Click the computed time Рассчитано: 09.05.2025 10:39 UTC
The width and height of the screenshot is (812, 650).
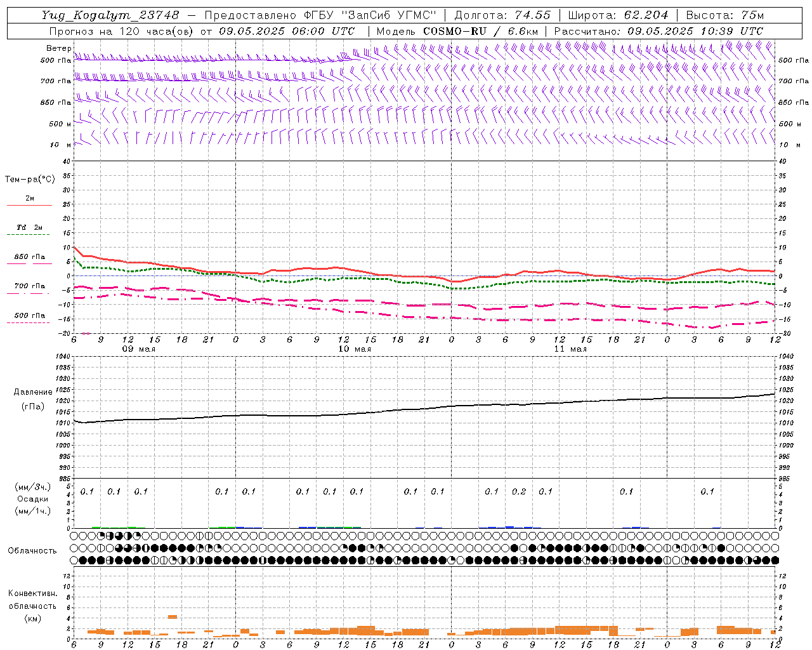[658, 31]
